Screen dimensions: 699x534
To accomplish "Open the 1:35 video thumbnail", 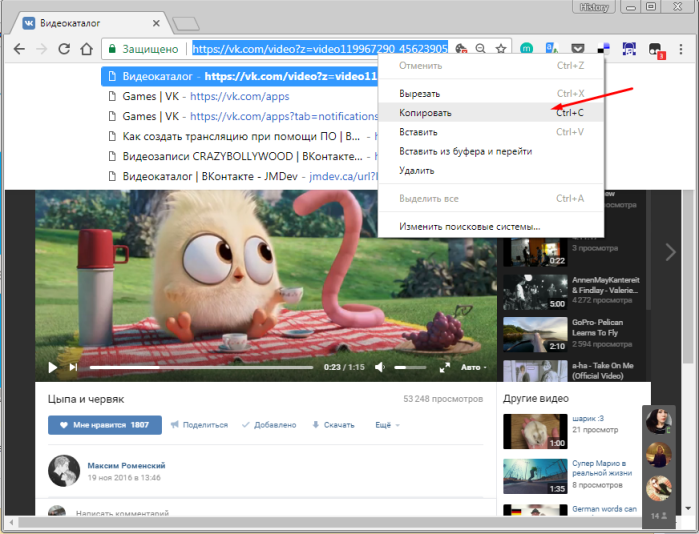I will [x=535, y=476].
